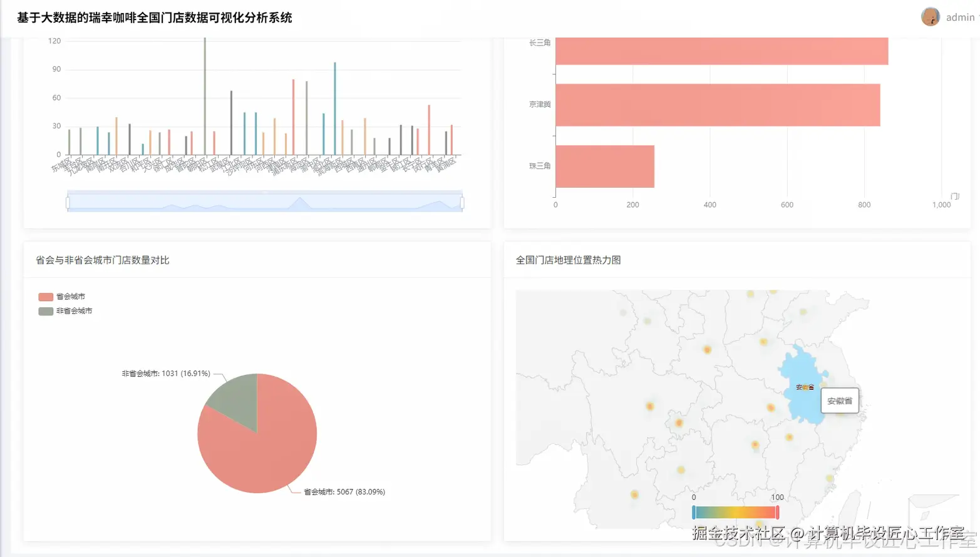
Task: Toggle the 省会城市 legend item
Action: click(x=61, y=297)
